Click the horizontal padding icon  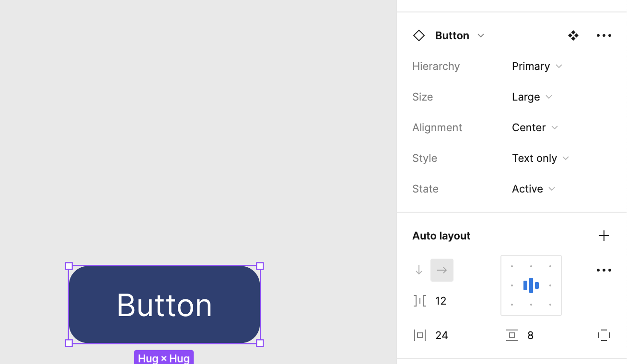(420, 335)
